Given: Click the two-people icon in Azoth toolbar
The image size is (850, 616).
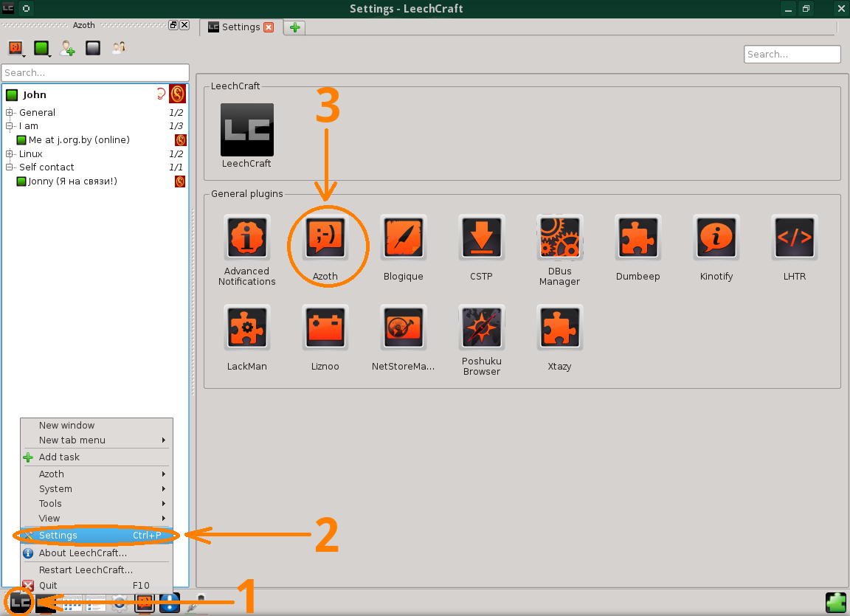Looking at the screenshot, I should pyautogui.click(x=119, y=48).
